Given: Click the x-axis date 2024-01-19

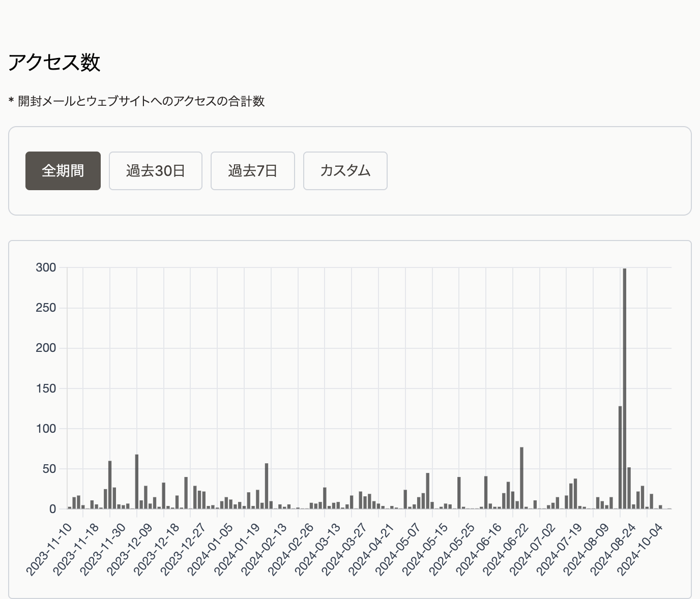Looking at the screenshot, I should (238, 549).
